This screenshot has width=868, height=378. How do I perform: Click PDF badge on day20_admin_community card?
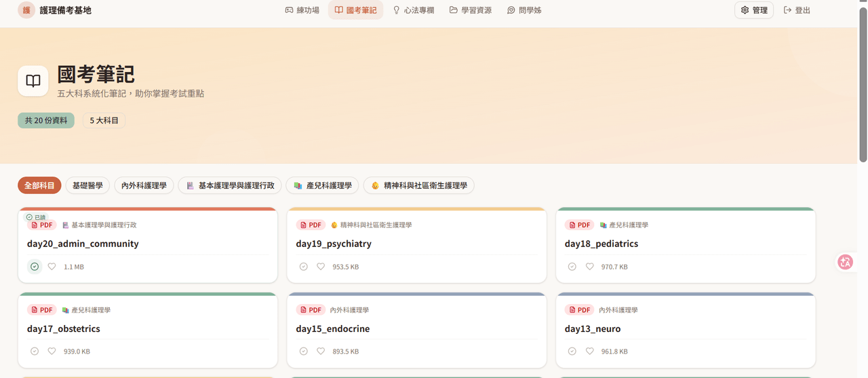pos(42,225)
